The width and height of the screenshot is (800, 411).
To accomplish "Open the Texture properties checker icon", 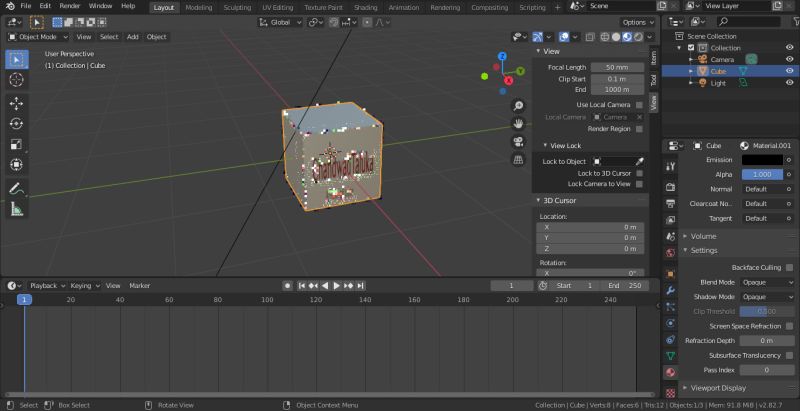I will click(x=670, y=393).
